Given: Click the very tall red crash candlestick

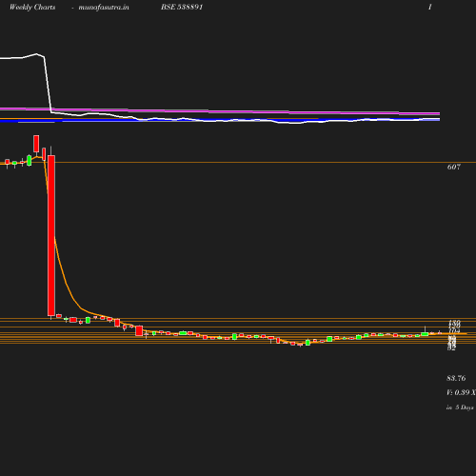Looking at the screenshot, I should (51, 235).
